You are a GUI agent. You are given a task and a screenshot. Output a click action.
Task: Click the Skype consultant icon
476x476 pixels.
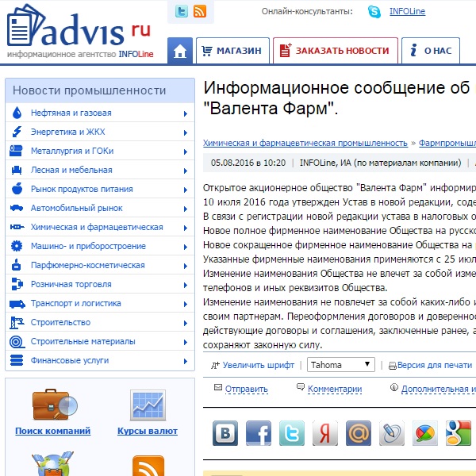pos(374,12)
